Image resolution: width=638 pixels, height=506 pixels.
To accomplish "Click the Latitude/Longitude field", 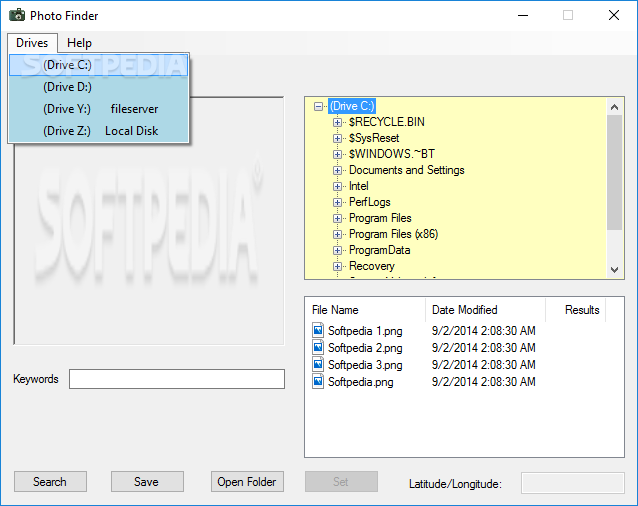I will (572, 483).
